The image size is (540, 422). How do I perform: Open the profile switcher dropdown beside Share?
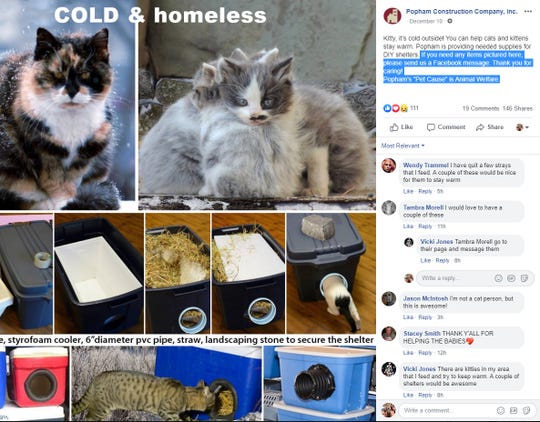(x=522, y=127)
